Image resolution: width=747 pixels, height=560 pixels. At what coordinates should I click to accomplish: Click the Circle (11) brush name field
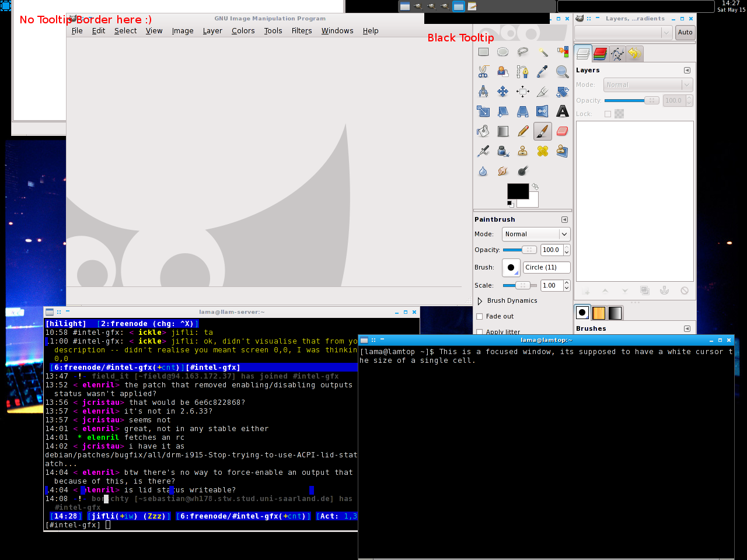546,268
